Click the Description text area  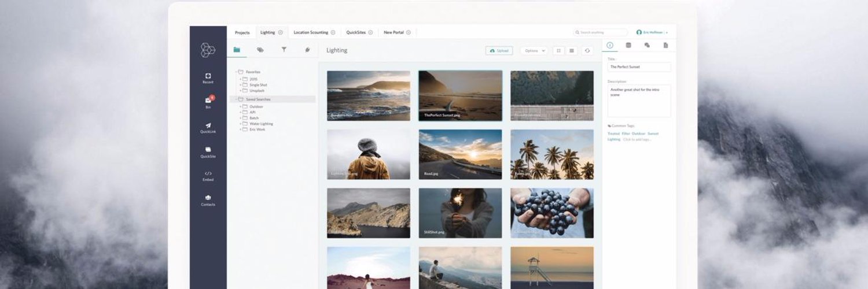(x=639, y=101)
